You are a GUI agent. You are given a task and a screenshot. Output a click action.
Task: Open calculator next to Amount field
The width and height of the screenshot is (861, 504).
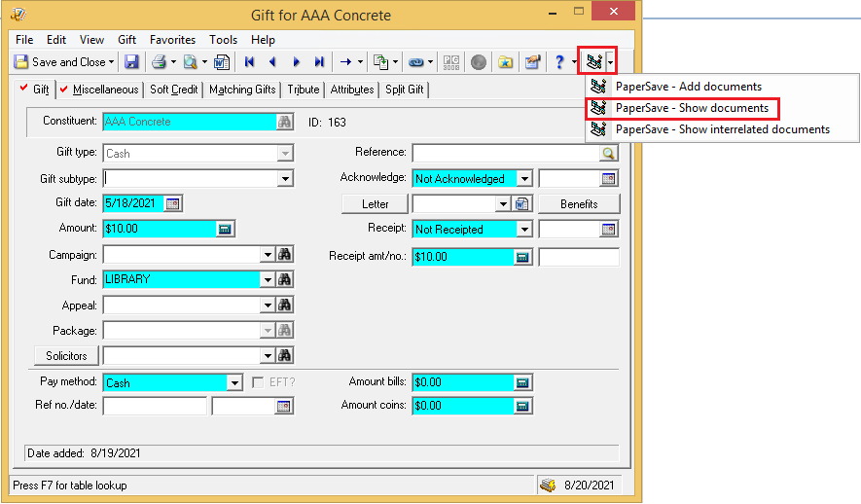click(x=224, y=229)
